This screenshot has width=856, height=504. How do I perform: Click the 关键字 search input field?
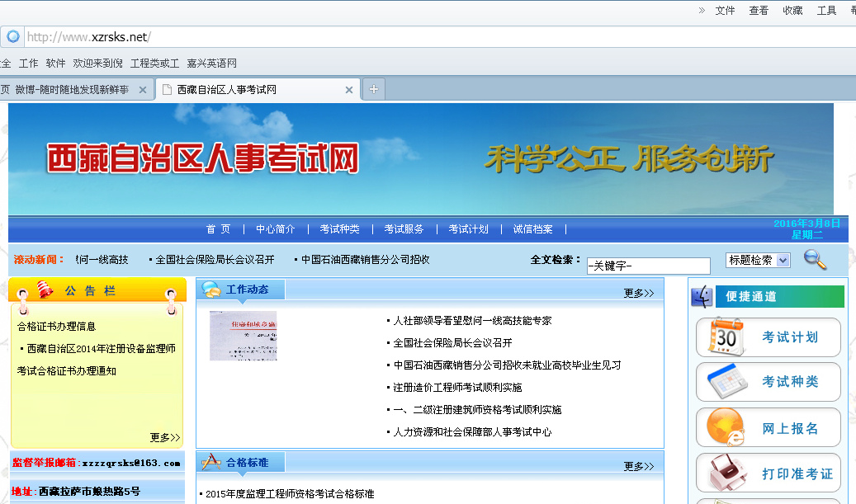649,266
